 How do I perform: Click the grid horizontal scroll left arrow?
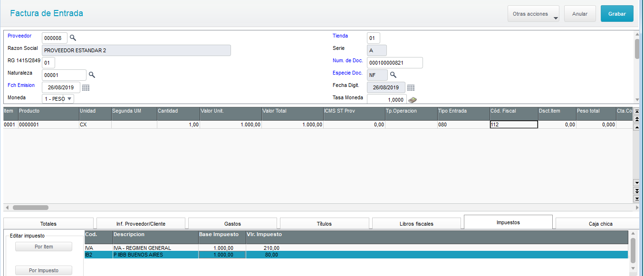pyautogui.click(x=7, y=208)
